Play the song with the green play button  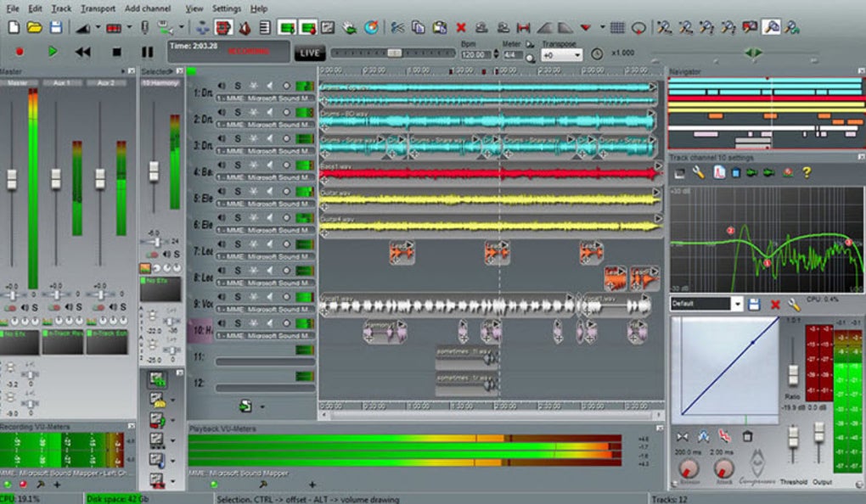pos(53,52)
